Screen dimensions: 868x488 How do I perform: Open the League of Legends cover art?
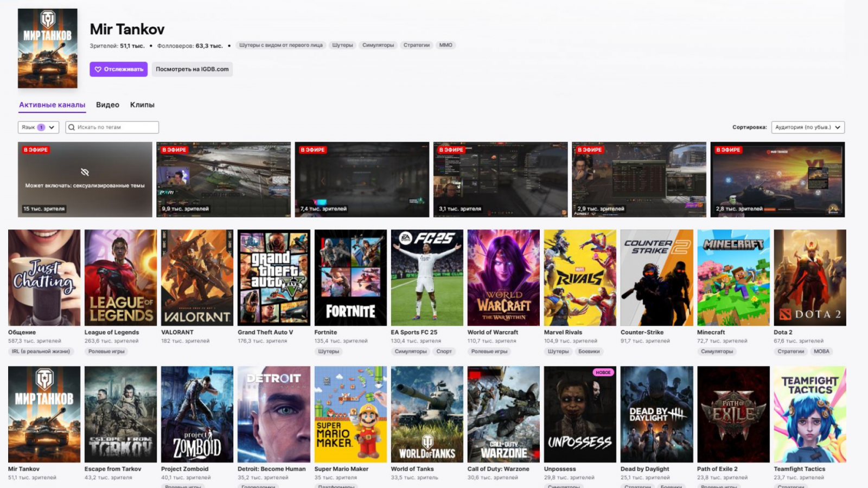120,278
